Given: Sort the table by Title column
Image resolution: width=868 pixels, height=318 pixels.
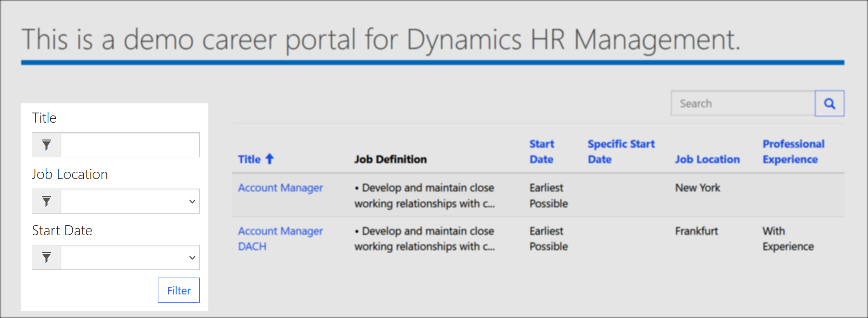Looking at the screenshot, I should pyautogui.click(x=249, y=159).
